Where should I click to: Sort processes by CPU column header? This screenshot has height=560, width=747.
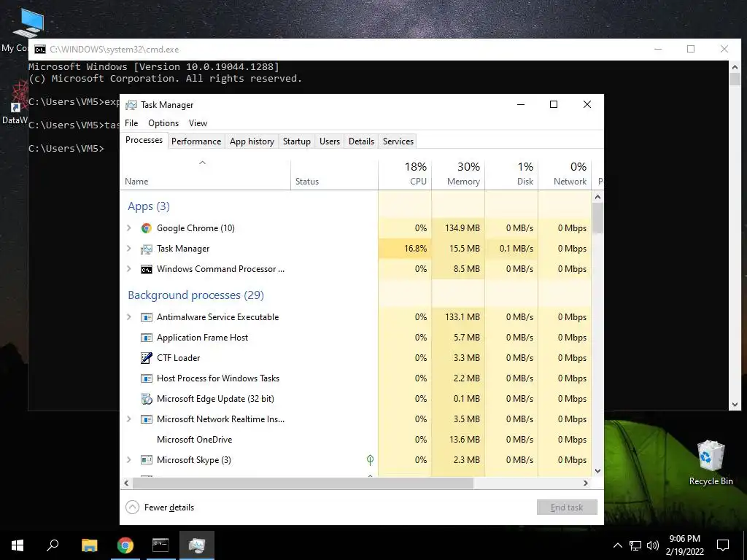click(x=405, y=174)
